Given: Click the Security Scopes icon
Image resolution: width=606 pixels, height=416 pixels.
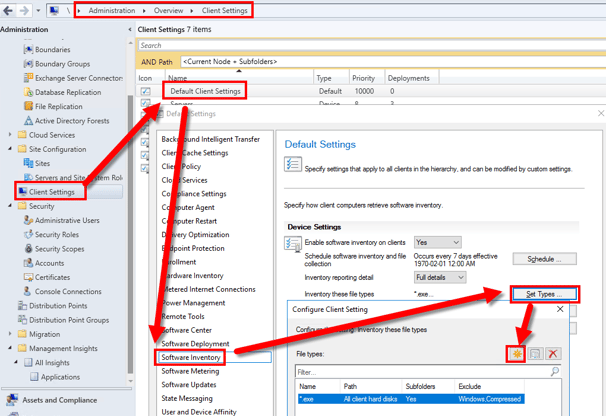Looking at the screenshot, I should (x=28, y=249).
